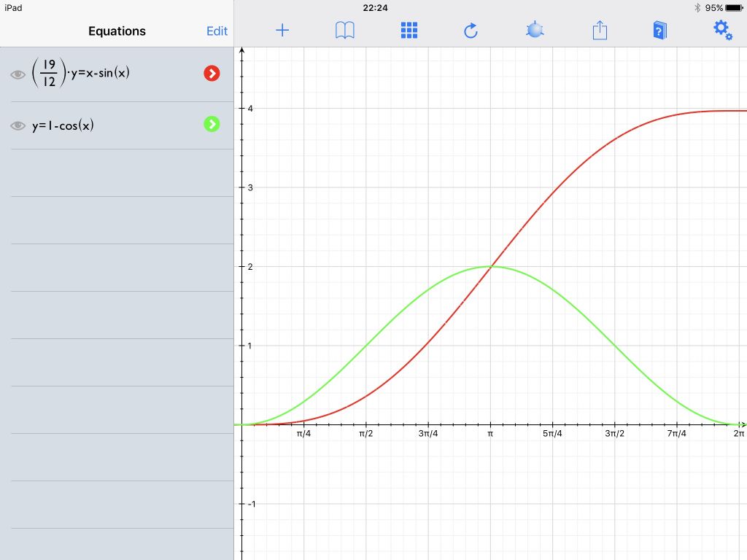Image resolution: width=747 pixels, height=560 pixels.
Task: Tap the y-axis label 2
Action: click(x=250, y=267)
